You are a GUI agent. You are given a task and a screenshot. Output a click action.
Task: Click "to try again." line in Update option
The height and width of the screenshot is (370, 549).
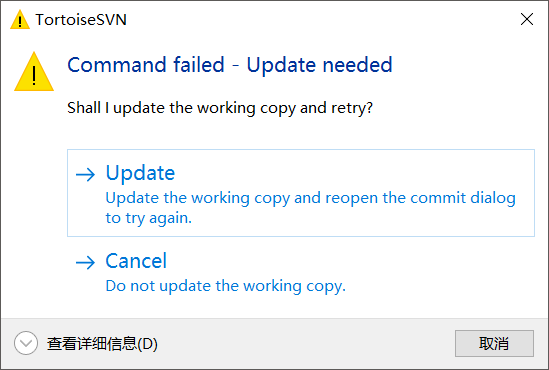pos(149,218)
